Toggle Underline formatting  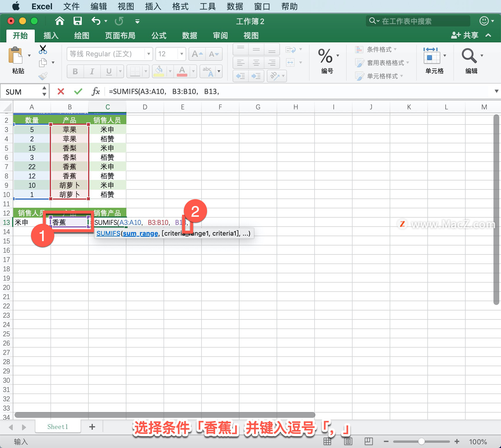coord(109,71)
